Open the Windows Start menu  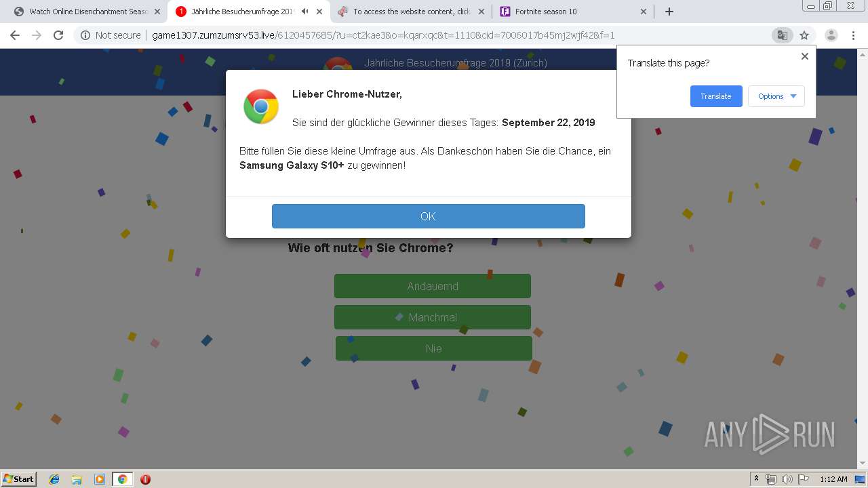point(18,479)
